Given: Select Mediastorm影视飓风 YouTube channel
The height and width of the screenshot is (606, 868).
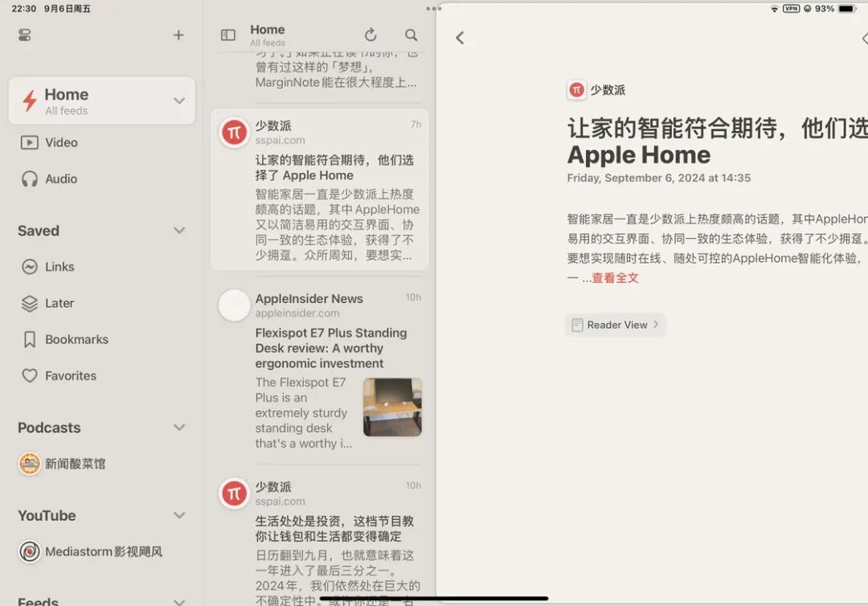Looking at the screenshot, I should (102, 552).
